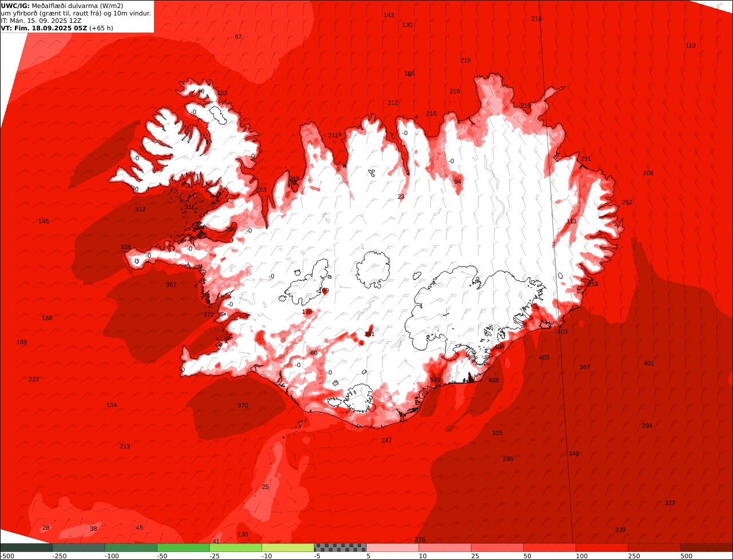
Task: Click the title line 'UWC/IG: Meðalflæði dulvarma (W/m2)'
Action: point(62,6)
